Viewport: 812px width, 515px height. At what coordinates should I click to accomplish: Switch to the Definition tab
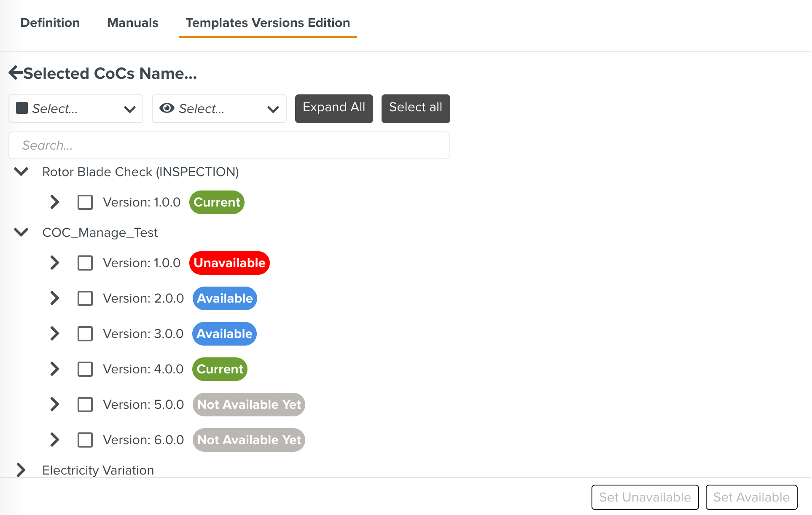click(x=50, y=23)
